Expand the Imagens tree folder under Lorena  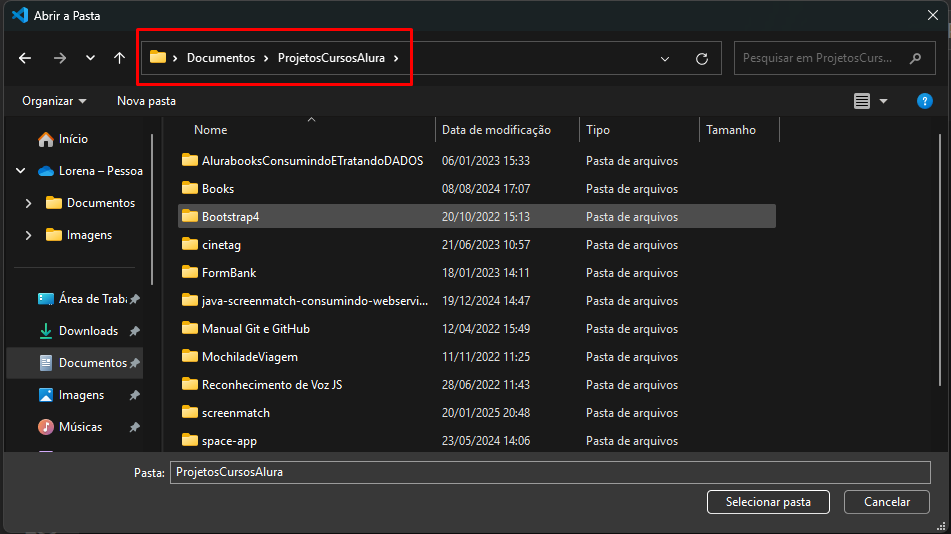(29, 235)
